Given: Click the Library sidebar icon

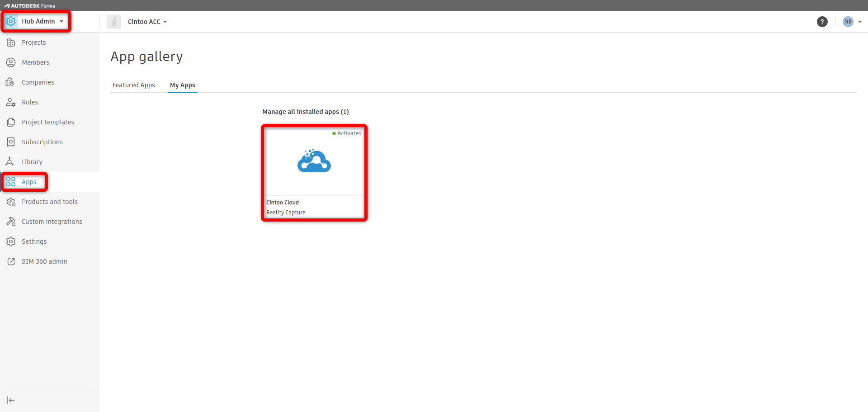Looking at the screenshot, I should tap(10, 162).
